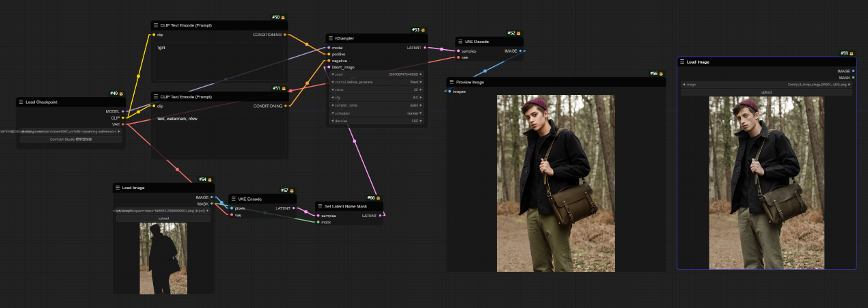
Task: Click the KSampler LATENT output socket
Action: click(425, 48)
